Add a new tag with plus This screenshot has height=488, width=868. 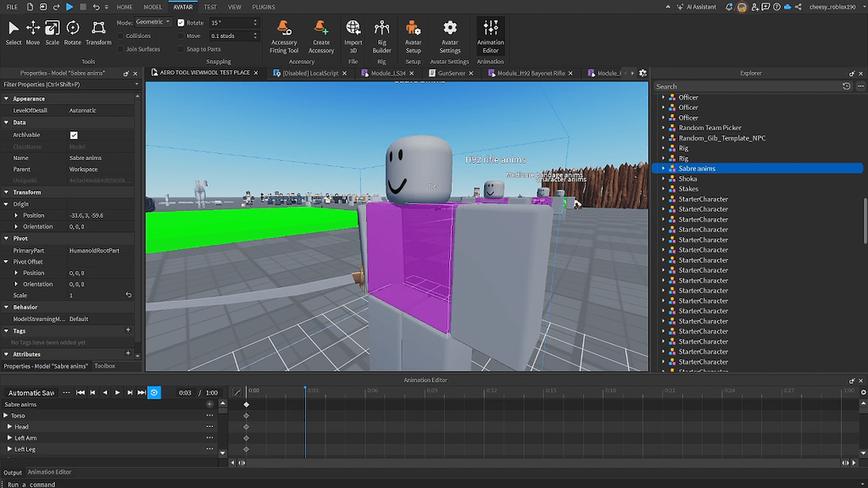pos(129,330)
